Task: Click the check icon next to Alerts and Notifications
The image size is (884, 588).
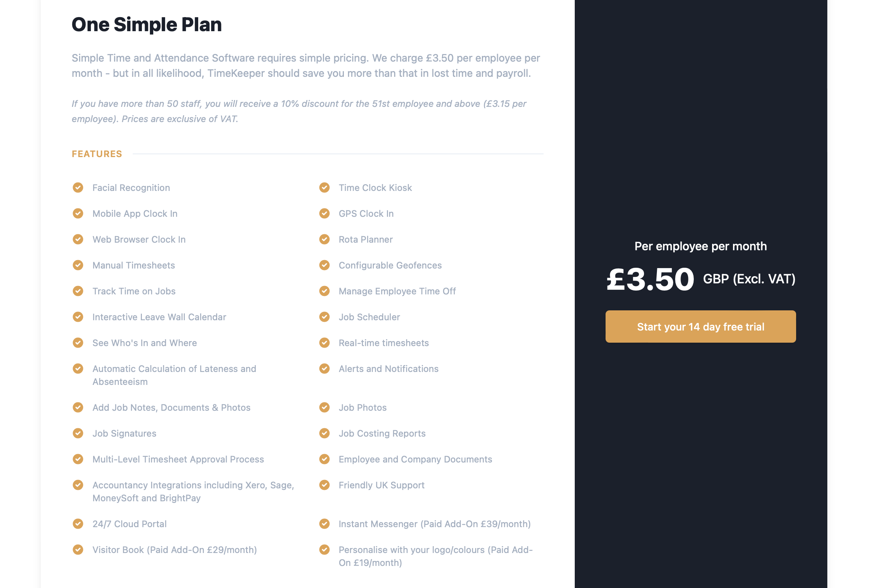Action: 324,369
